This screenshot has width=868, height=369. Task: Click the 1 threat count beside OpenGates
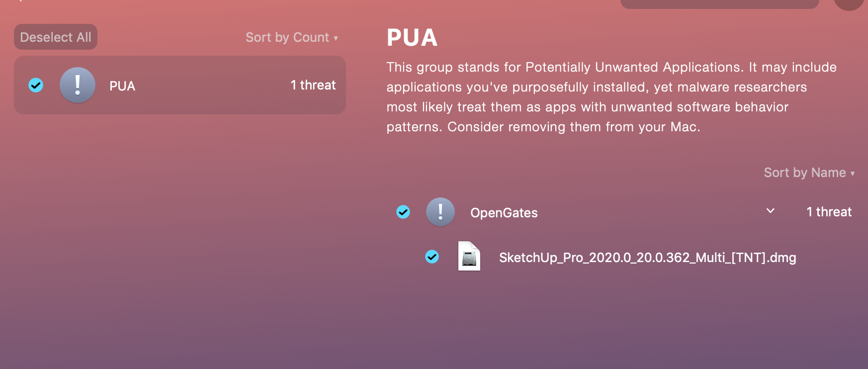coord(829,212)
